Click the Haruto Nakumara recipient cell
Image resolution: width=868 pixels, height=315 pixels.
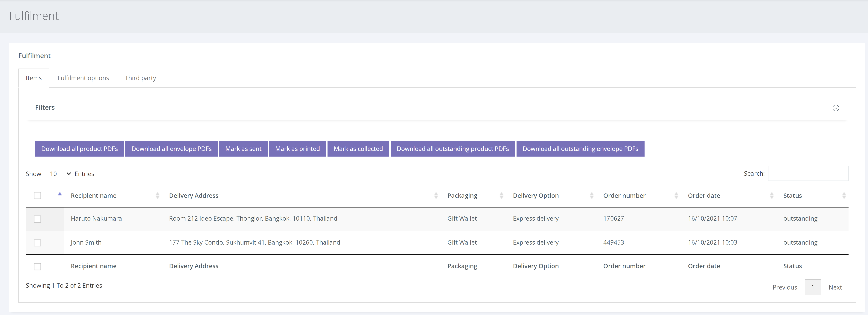pyautogui.click(x=96, y=219)
